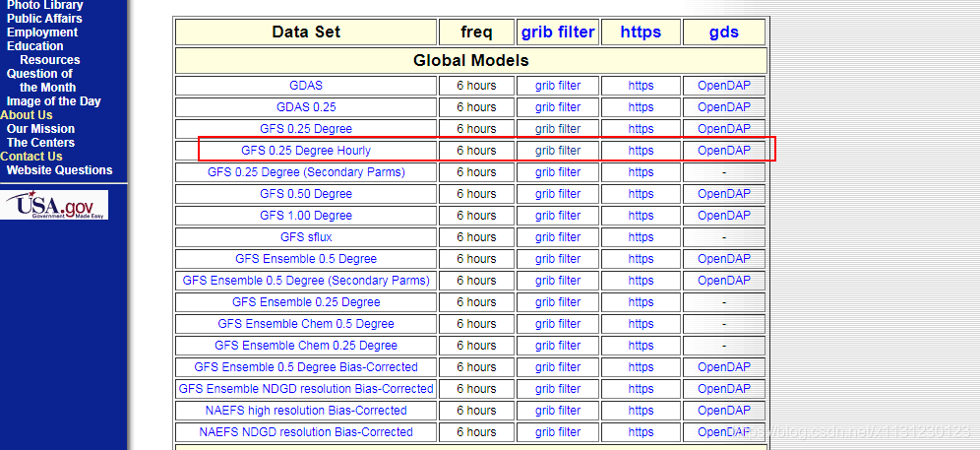Click https link for NAEFS NDGD resolution row
Viewport: 980px width, 450px height.
point(641,432)
